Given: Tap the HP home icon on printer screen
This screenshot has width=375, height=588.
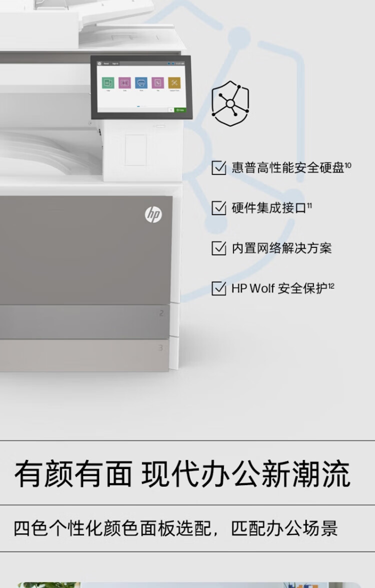Looking at the screenshot, I should tap(99, 63).
